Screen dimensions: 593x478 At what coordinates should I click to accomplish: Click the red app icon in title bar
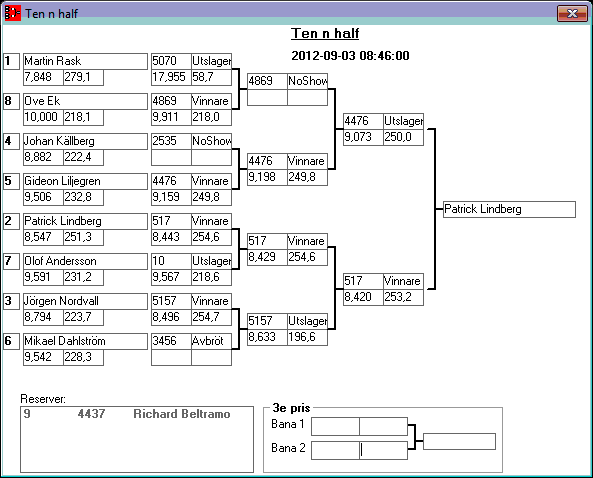(12, 13)
